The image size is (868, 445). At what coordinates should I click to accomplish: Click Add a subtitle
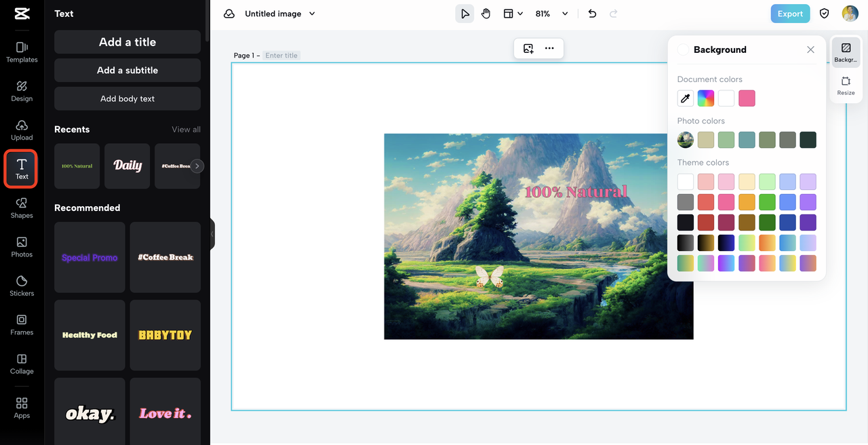(x=127, y=71)
